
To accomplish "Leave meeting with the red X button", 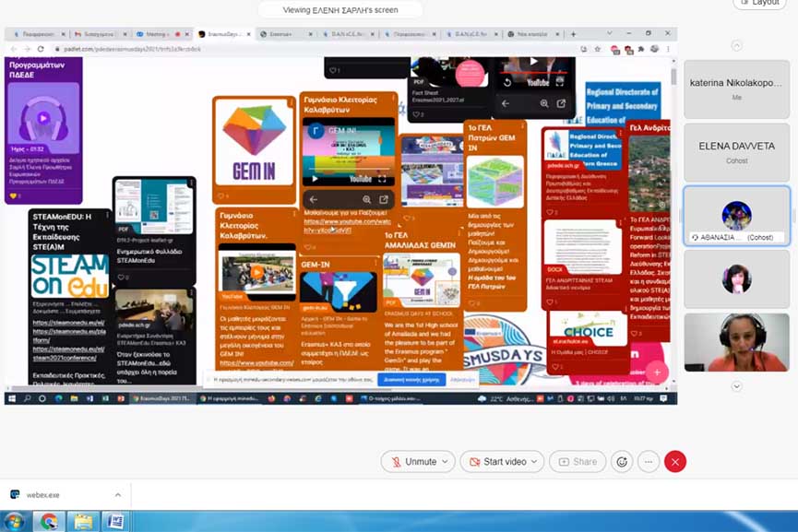I will coord(674,462).
